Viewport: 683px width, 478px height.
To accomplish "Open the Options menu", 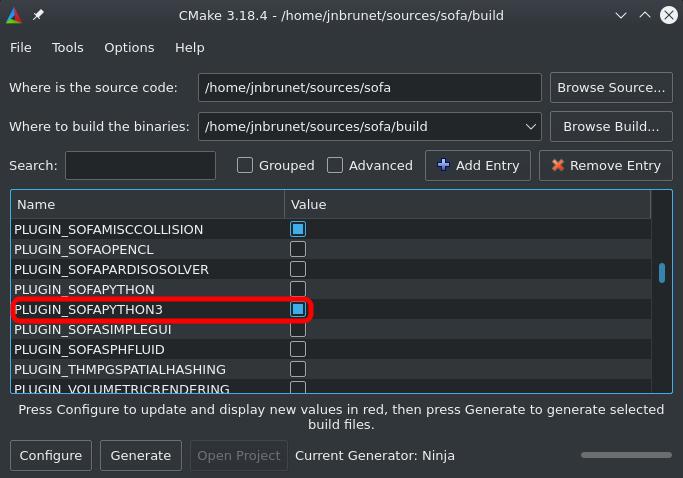I will tap(129, 47).
